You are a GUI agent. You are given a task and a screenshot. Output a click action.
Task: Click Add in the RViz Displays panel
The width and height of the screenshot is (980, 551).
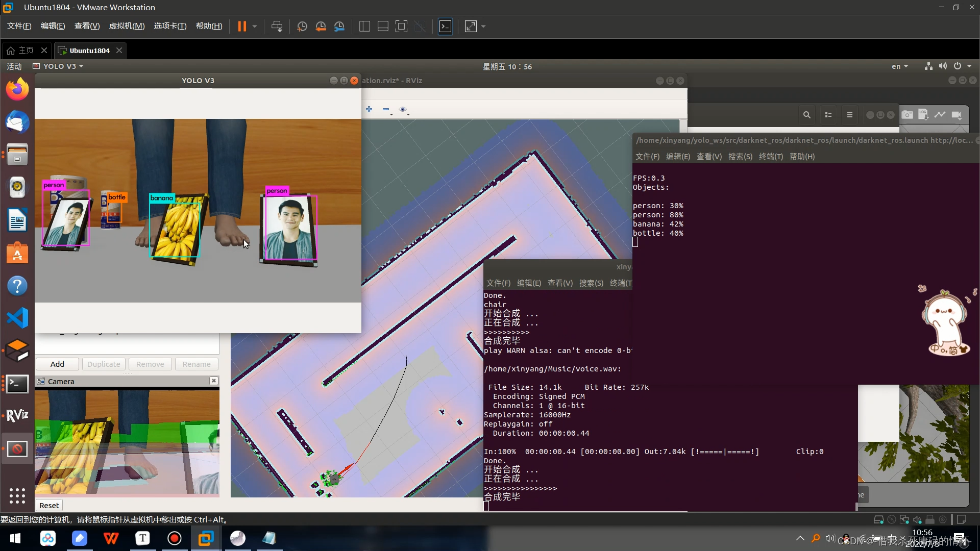57,364
